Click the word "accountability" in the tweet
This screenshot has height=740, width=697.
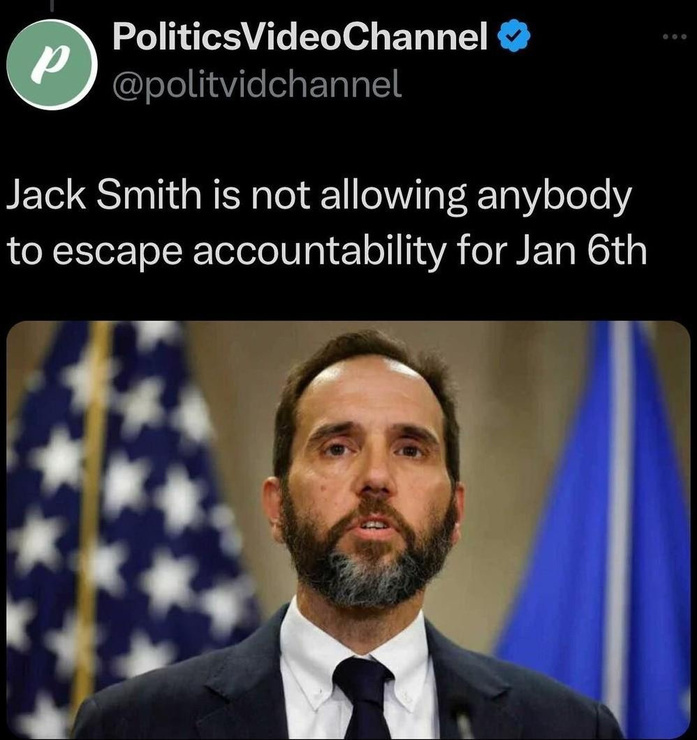point(319,252)
